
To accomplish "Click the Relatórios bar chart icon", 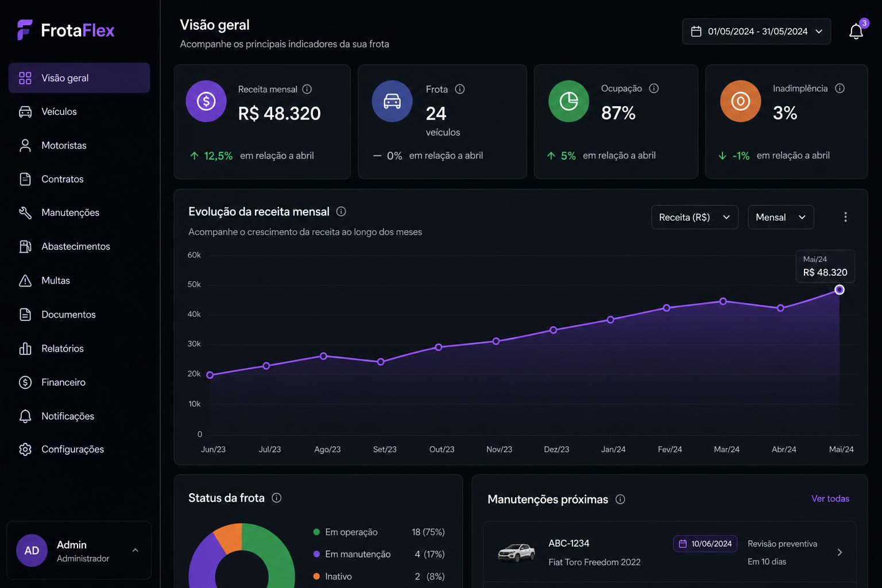I will pos(25,349).
